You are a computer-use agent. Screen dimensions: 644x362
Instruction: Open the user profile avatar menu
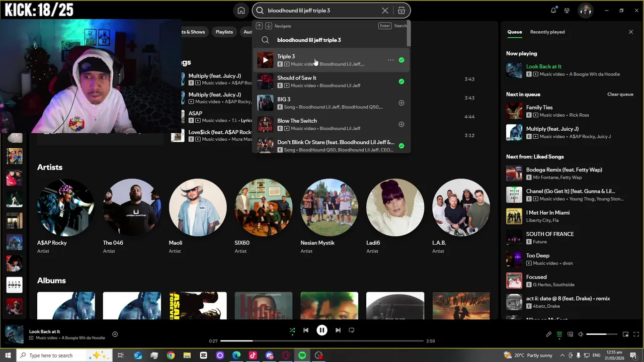pos(585,11)
